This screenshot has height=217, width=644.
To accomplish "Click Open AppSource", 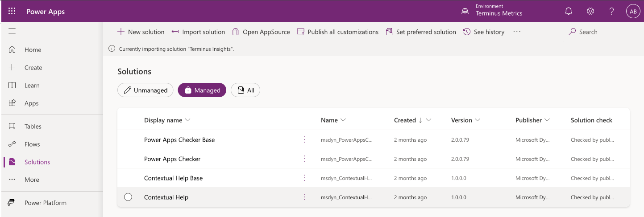I will coord(261,32).
